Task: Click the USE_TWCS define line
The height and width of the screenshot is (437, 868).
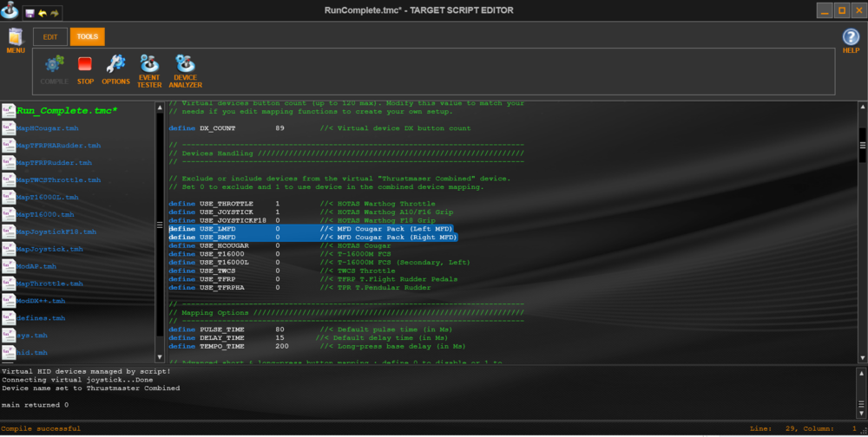Action: [x=282, y=271]
